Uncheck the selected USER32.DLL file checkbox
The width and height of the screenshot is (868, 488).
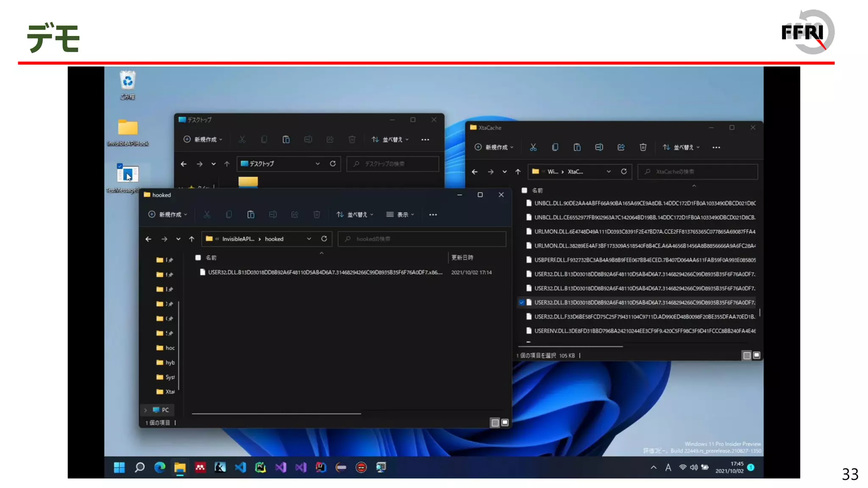click(522, 302)
